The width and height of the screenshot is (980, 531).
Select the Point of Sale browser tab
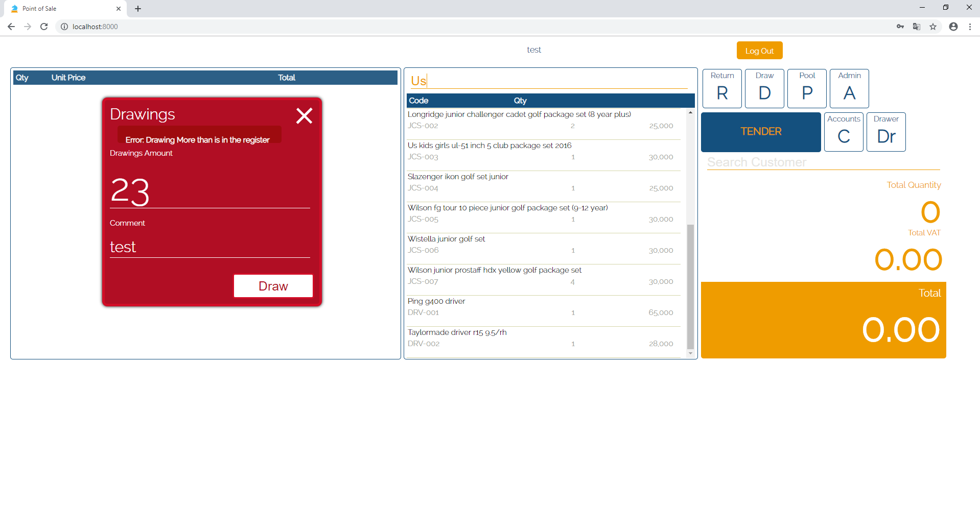coord(61,8)
